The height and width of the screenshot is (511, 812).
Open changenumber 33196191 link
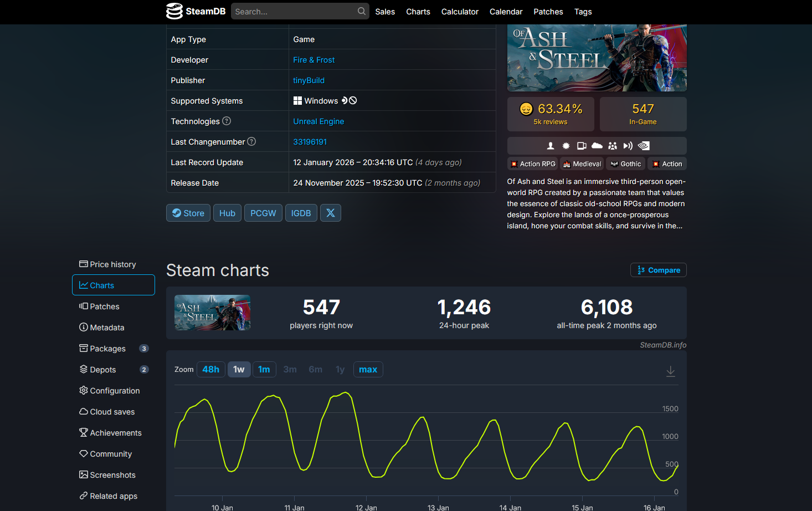click(x=310, y=142)
